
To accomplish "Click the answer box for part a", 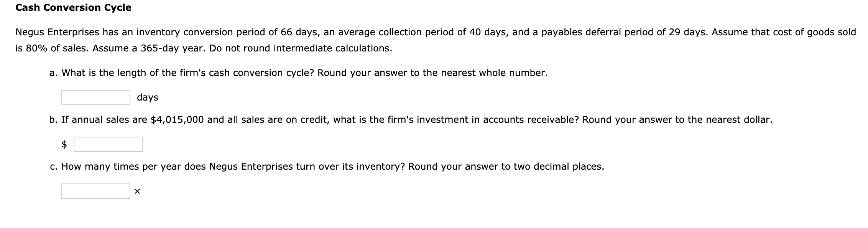I will [95, 97].
